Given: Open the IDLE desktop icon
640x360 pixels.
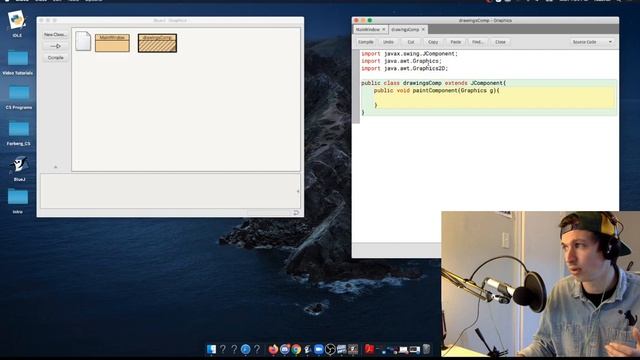Looking at the screenshot, I should [17, 23].
